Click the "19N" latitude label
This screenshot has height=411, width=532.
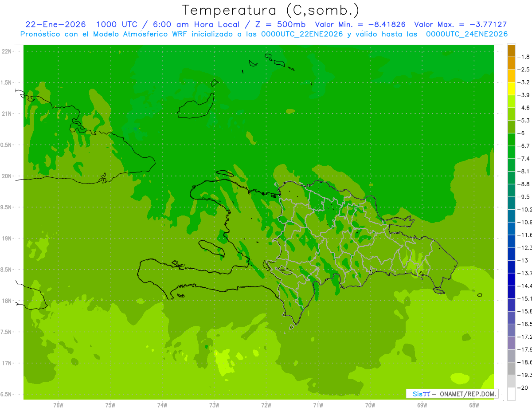click(x=6, y=239)
